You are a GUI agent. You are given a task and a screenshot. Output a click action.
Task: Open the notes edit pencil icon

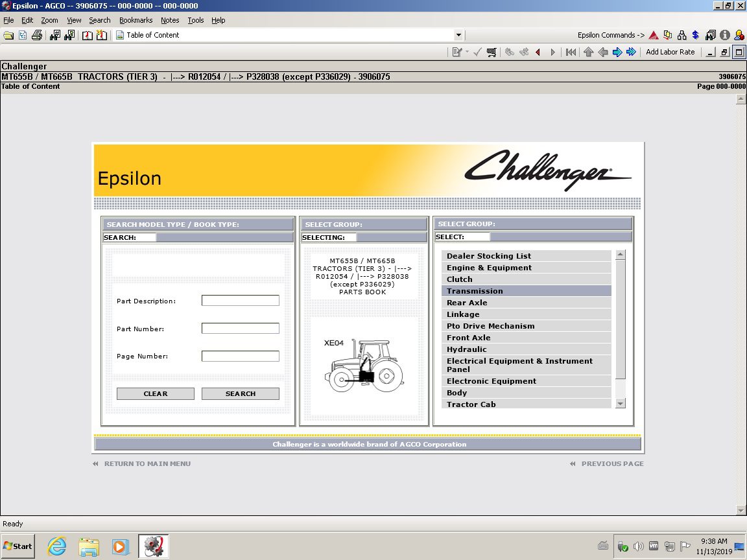(x=457, y=52)
